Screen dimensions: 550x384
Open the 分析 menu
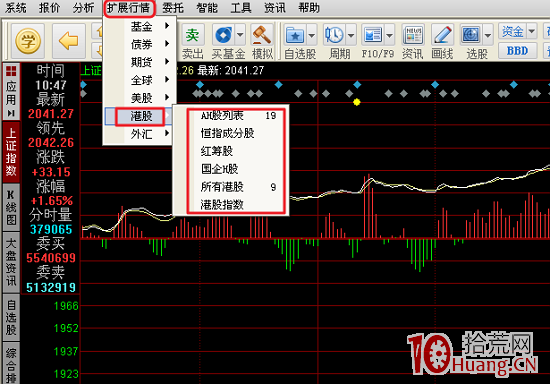click(x=83, y=8)
